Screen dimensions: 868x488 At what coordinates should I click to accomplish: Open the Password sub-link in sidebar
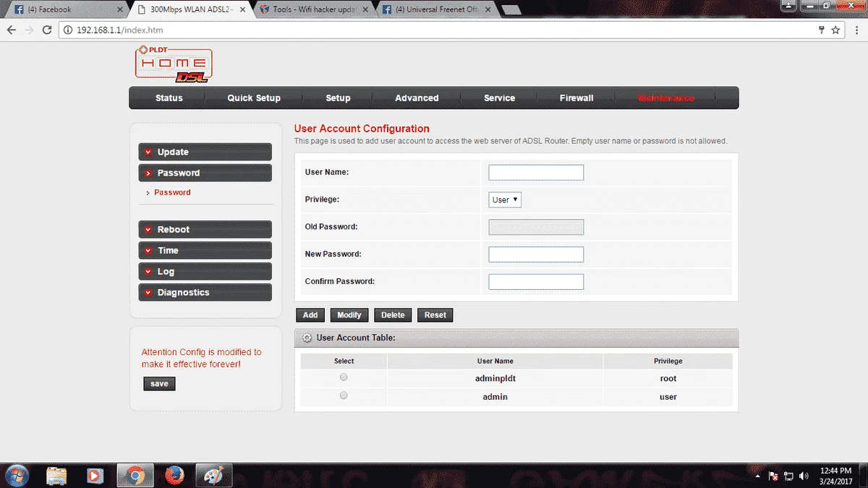[172, 192]
